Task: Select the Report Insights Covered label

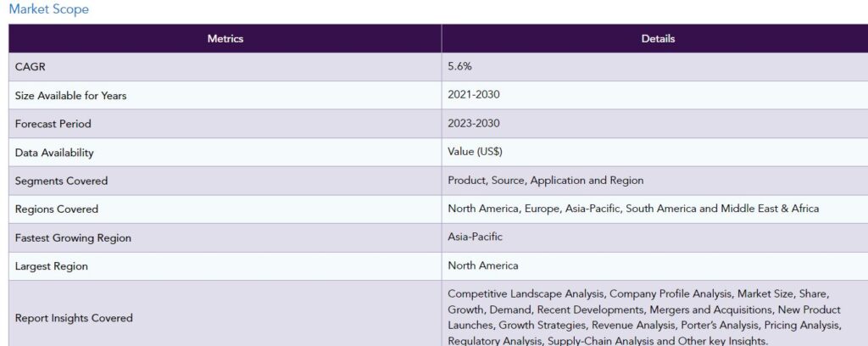Action: [74, 318]
